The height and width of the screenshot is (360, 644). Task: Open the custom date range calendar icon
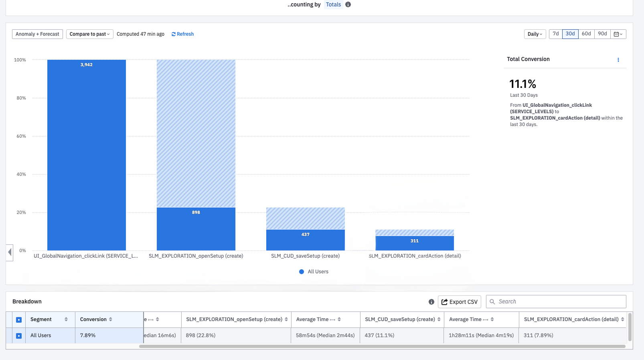click(618, 34)
